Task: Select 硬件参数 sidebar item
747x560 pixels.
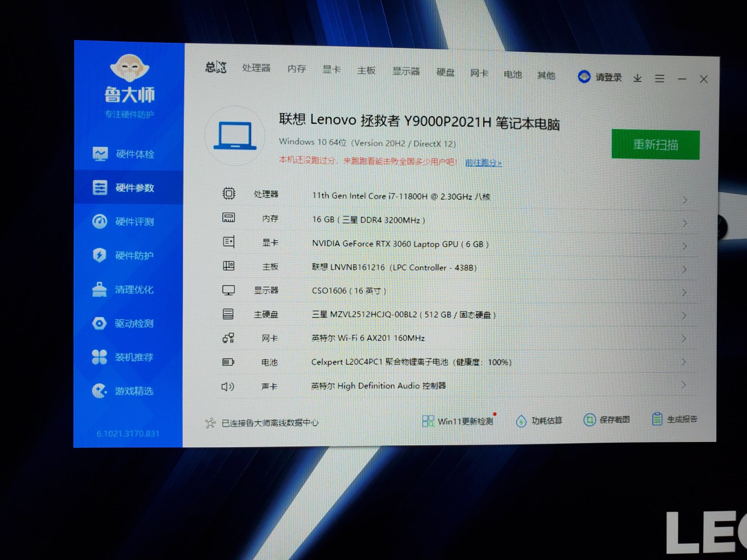Action: coord(128,188)
